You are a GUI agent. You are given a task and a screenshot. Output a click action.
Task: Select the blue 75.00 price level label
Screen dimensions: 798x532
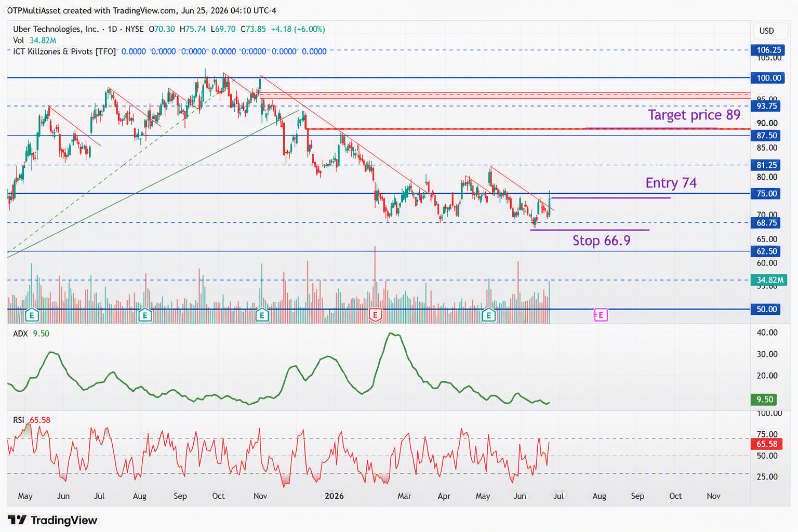(x=767, y=194)
